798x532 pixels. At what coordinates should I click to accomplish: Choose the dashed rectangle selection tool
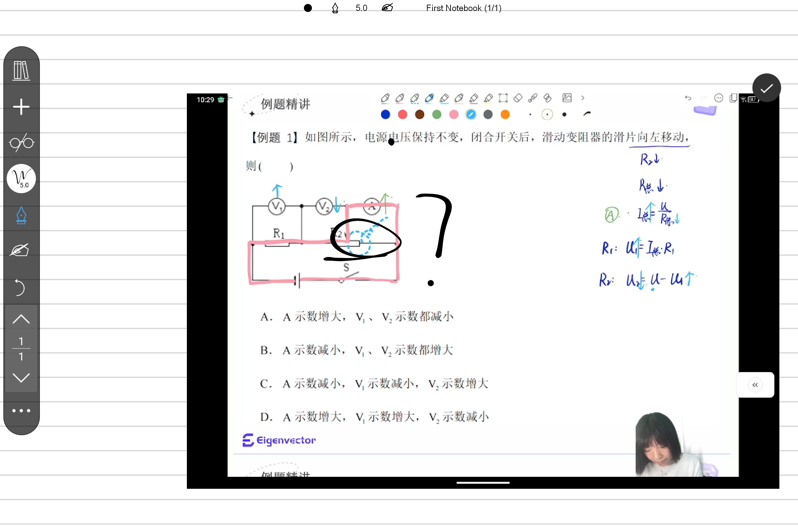(503, 98)
